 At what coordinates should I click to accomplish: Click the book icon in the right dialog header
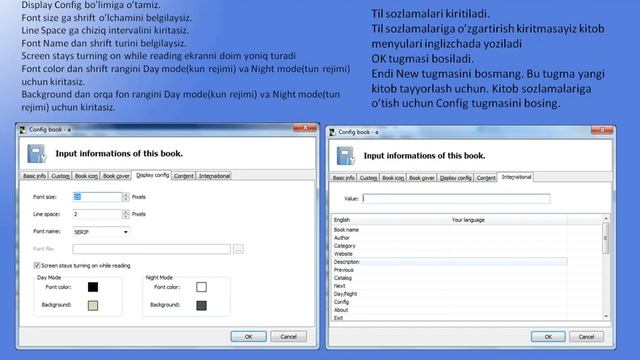[345, 156]
